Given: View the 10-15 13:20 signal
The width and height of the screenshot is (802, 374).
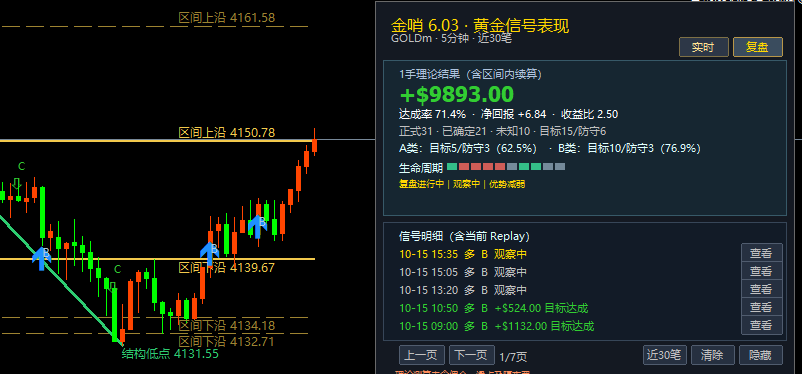Looking at the screenshot, I should (762, 289).
